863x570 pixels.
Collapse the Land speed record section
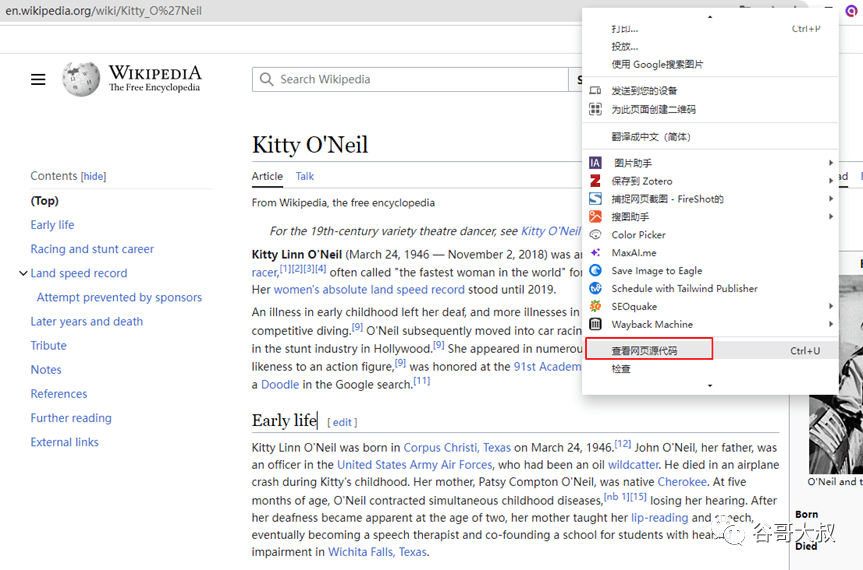point(23,274)
